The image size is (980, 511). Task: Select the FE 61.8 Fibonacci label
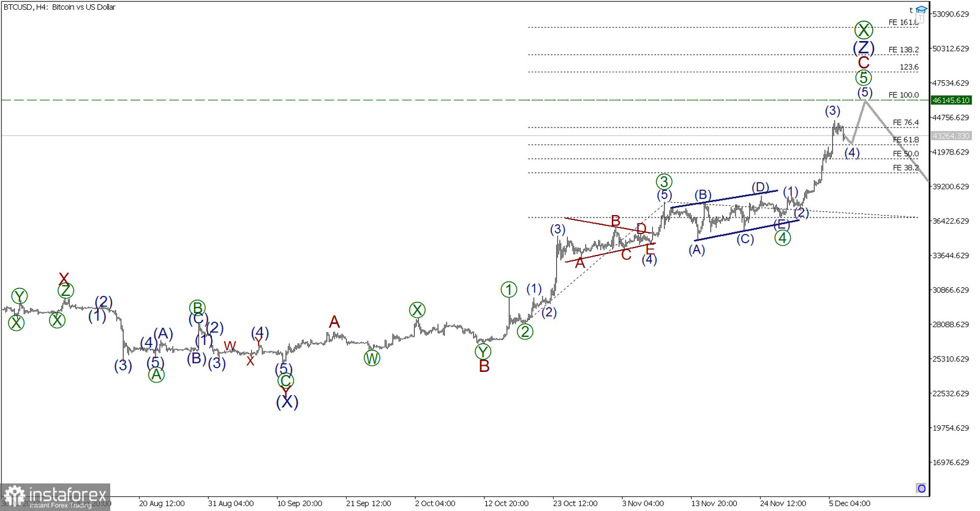906,140
